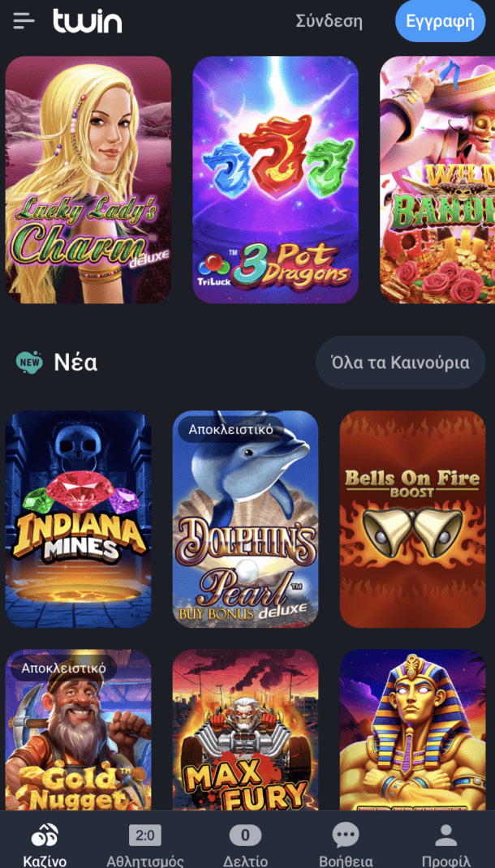Click the Εγγραφή register button
Viewport: 495px width, 868px height.
pyautogui.click(x=440, y=21)
